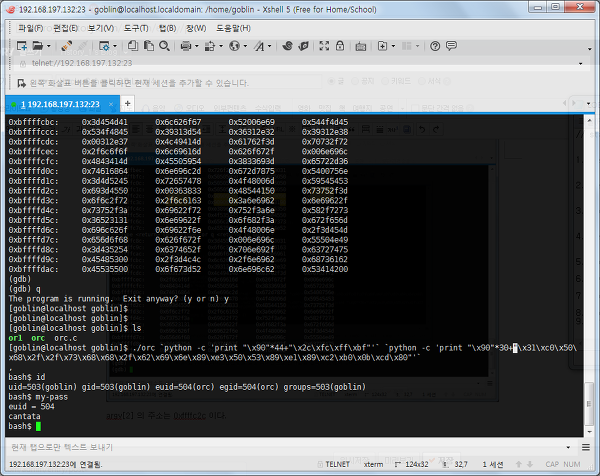Screen dimensions: 600x476
Task: Open Session Properties gear icon
Action: pos(104,46)
